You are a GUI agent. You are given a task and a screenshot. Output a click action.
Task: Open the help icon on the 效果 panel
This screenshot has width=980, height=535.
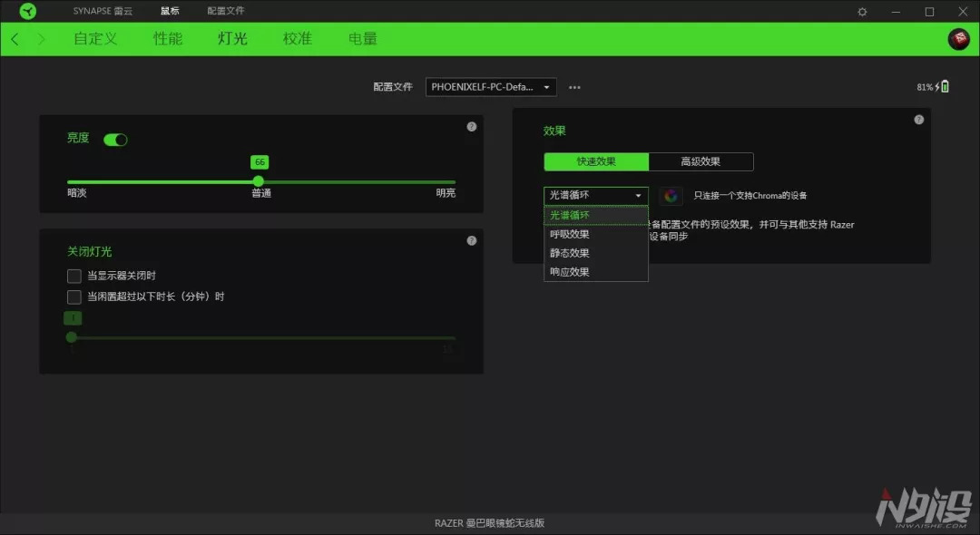click(918, 119)
